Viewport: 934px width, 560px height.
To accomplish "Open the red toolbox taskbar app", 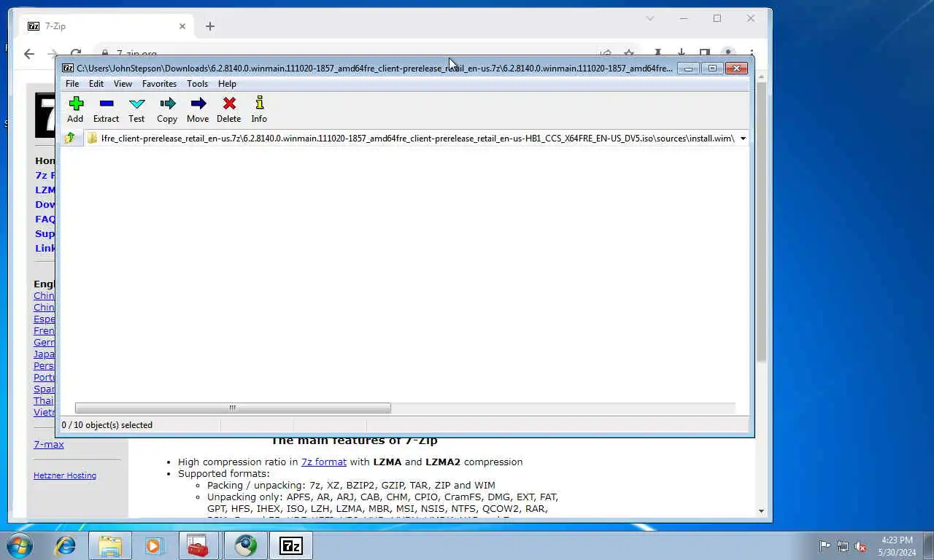I will pos(198,545).
